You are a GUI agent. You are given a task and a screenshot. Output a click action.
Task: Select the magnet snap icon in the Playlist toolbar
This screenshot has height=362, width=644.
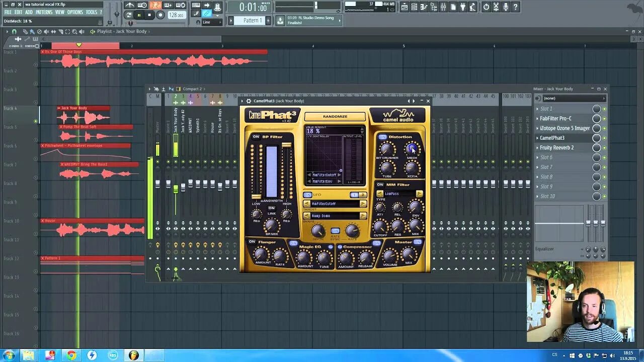click(x=14, y=32)
